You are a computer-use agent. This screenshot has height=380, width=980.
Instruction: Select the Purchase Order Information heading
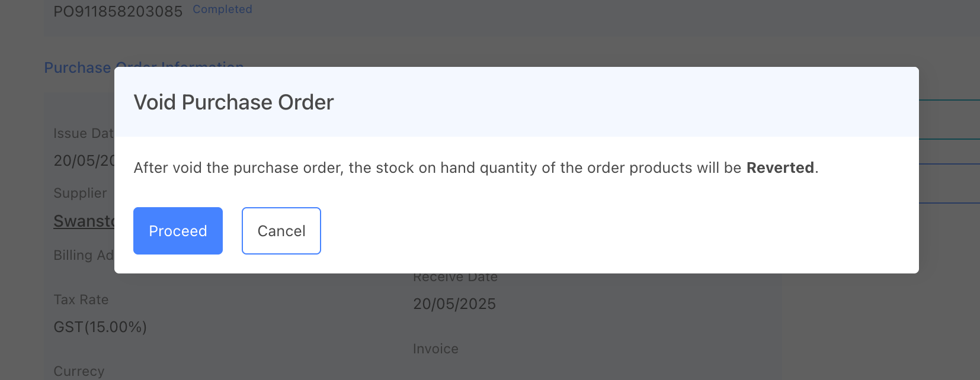point(78,68)
